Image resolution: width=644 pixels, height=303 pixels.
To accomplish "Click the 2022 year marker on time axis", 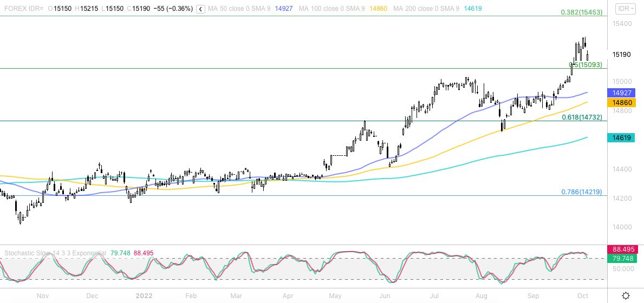I will click(x=144, y=295).
